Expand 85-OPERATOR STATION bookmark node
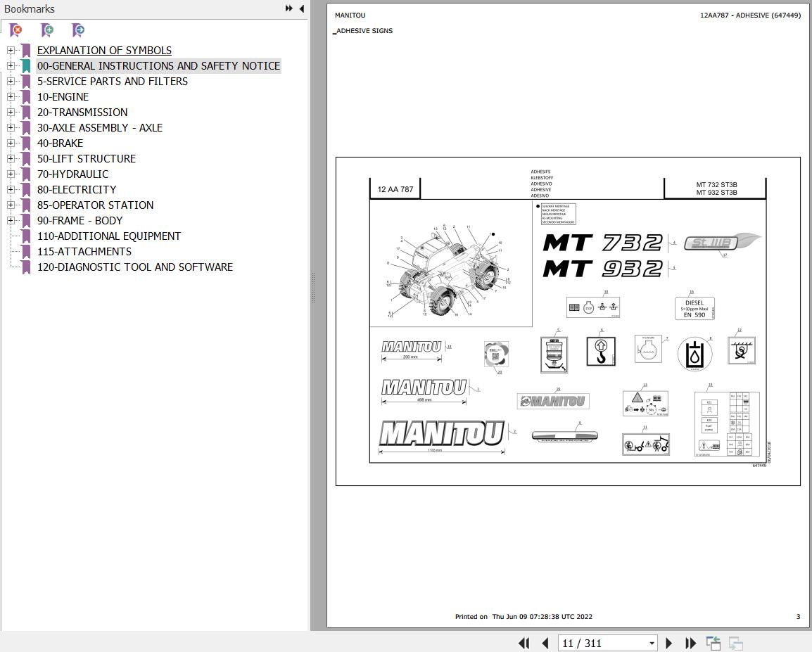The height and width of the screenshot is (652, 812). [11, 205]
